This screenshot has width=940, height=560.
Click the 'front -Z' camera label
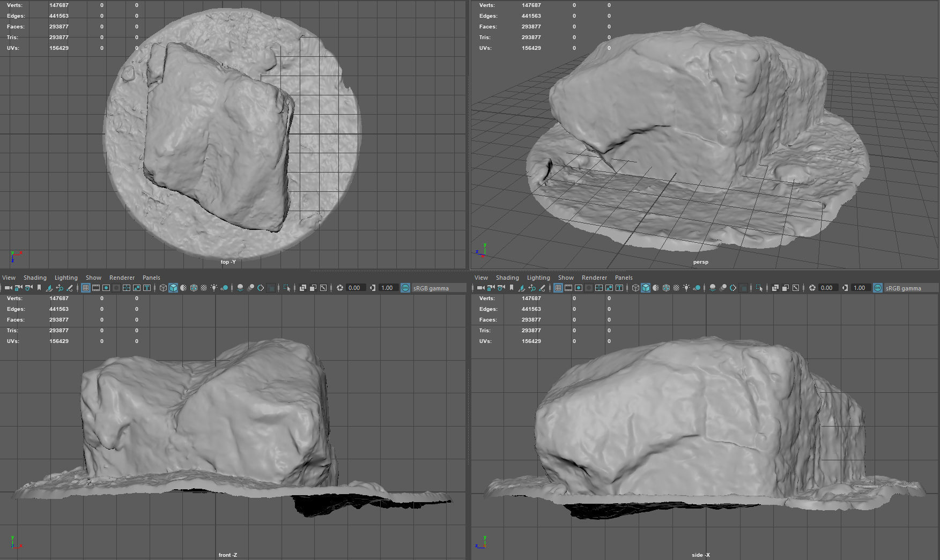(227, 555)
